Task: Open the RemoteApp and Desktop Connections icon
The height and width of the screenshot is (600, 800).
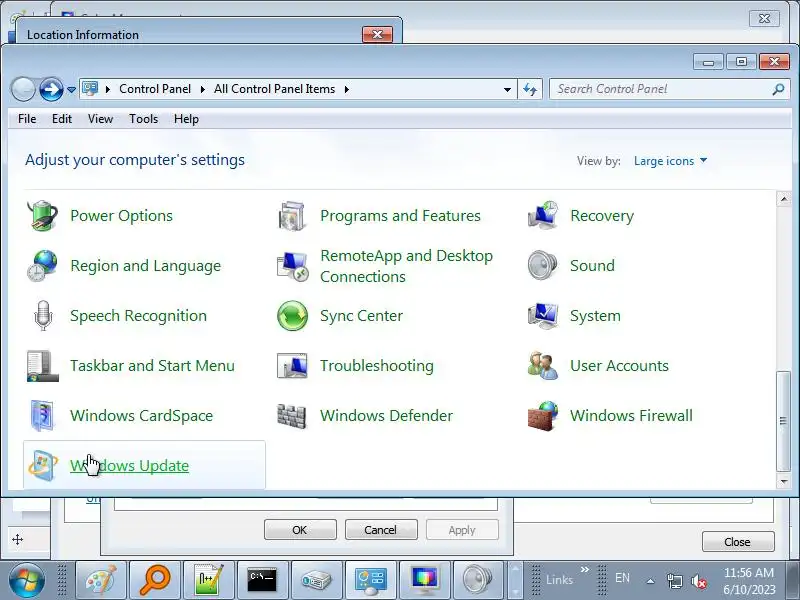Action: click(x=292, y=266)
